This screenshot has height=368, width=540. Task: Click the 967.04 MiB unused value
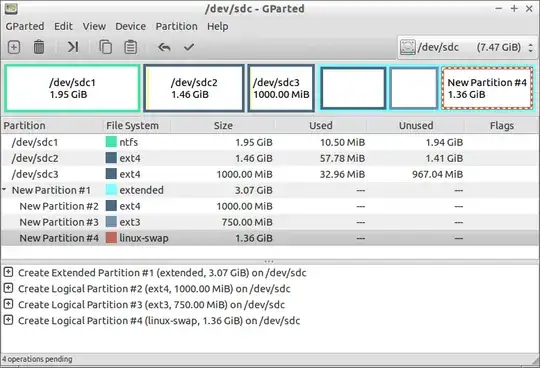[x=437, y=174]
